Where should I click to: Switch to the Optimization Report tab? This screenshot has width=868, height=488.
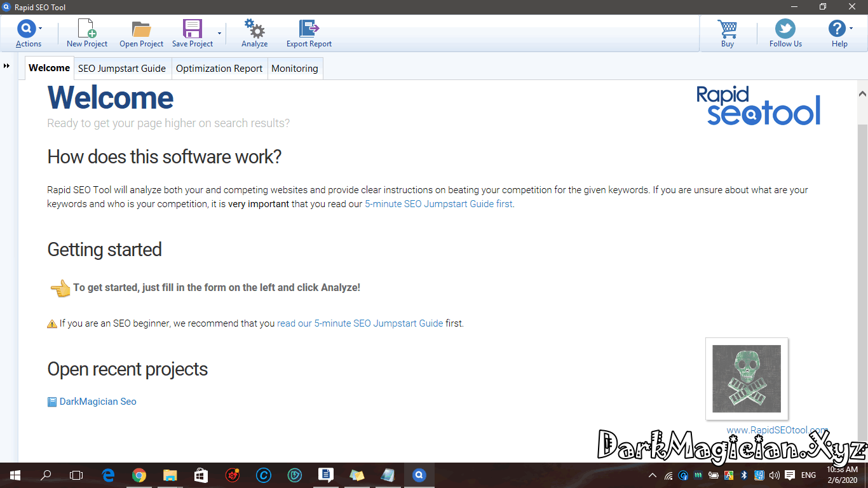(x=219, y=69)
